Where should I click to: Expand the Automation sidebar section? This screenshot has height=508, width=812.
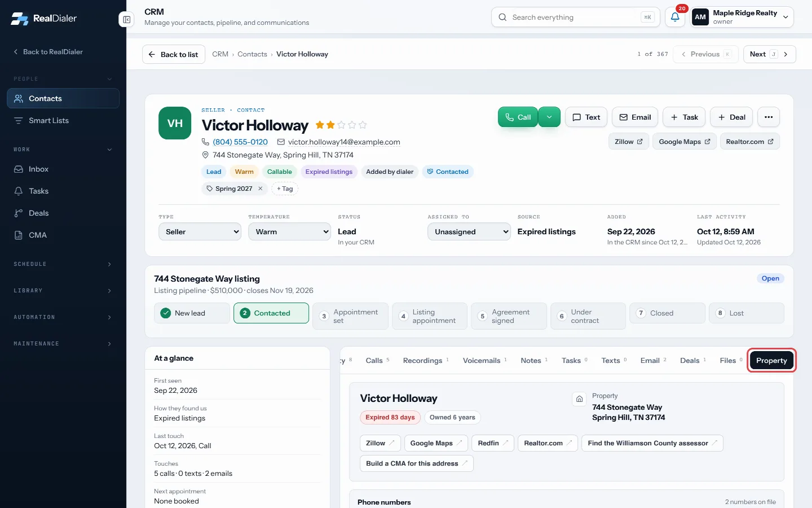tap(63, 317)
